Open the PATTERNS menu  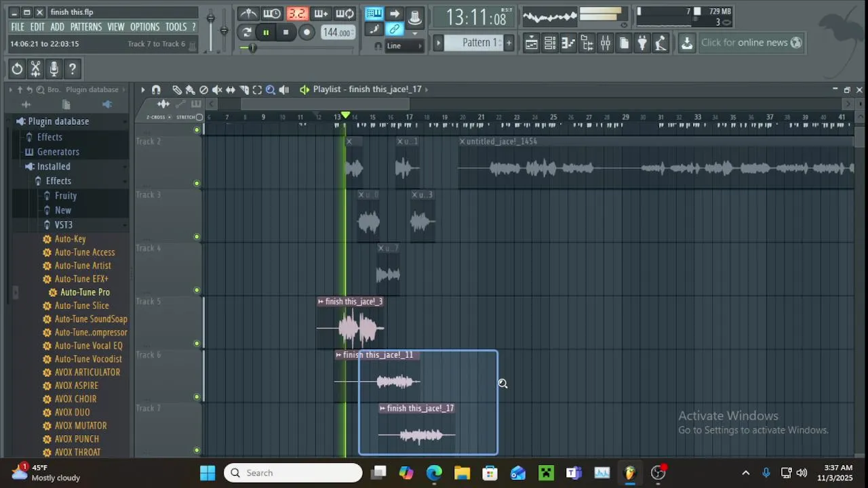(86, 26)
